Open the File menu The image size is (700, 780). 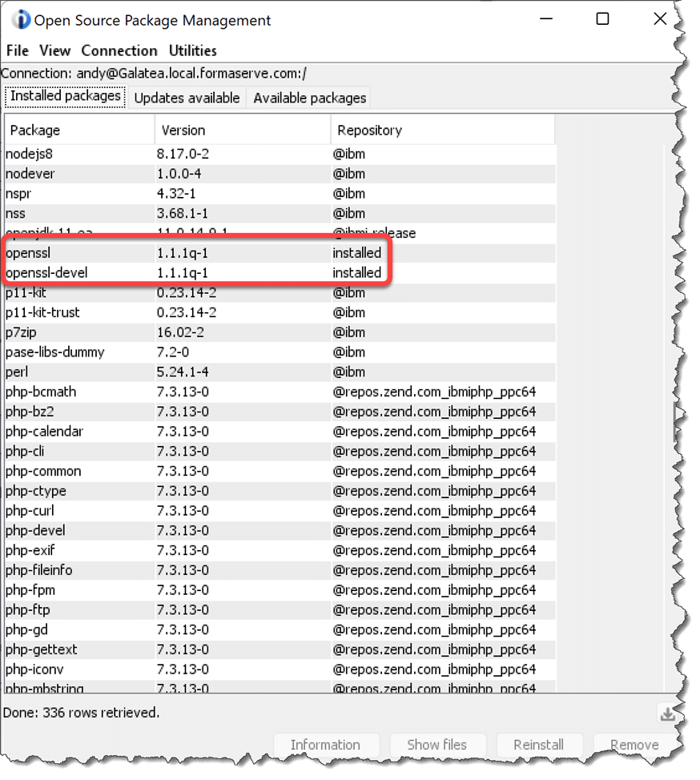(18, 50)
